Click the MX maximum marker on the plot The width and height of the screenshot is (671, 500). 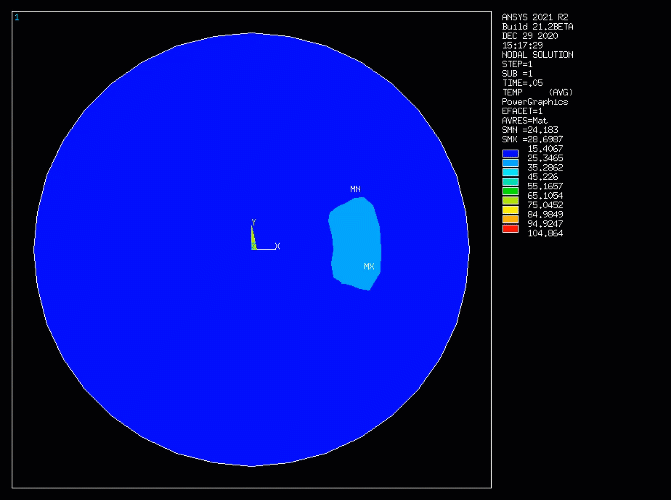pos(369,266)
